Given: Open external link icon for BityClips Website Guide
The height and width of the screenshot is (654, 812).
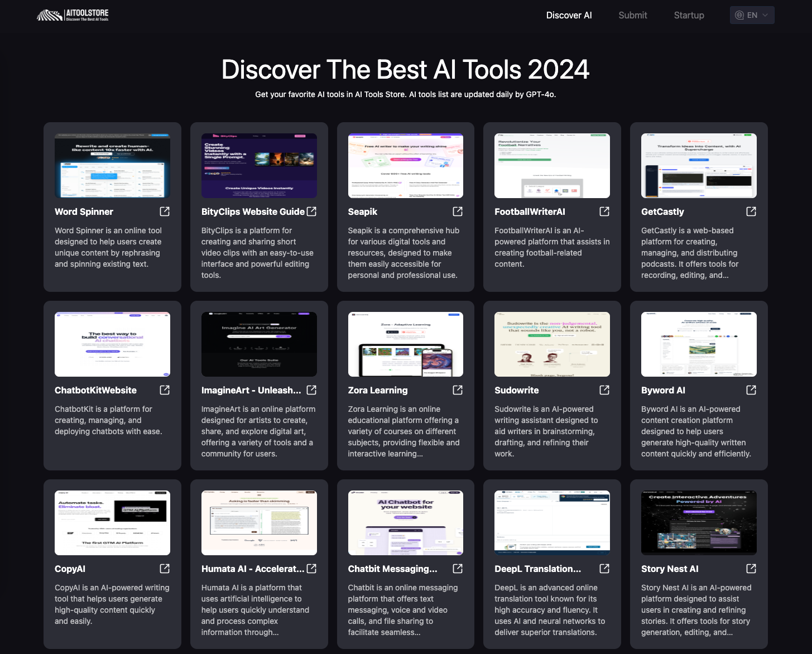Looking at the screenshot, I should click(x=311, y=211).
